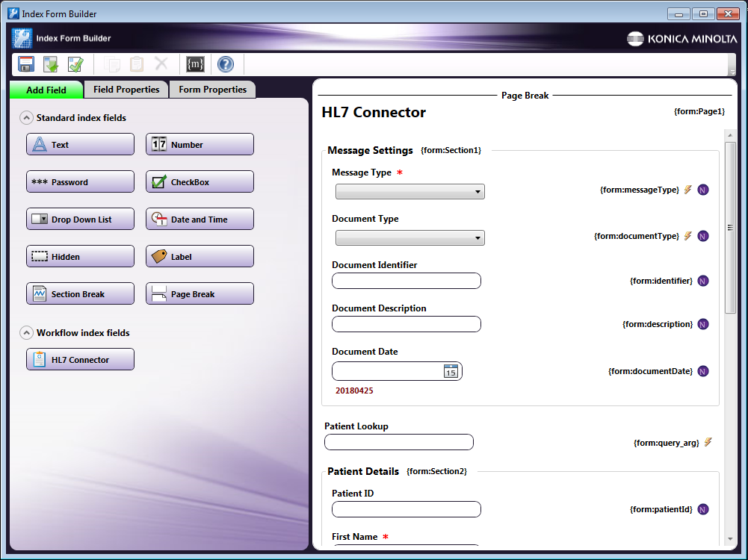748x560 pixels.
Task: Click the toolbar overflow arrow at right end
Action: [x=732, y=72]
